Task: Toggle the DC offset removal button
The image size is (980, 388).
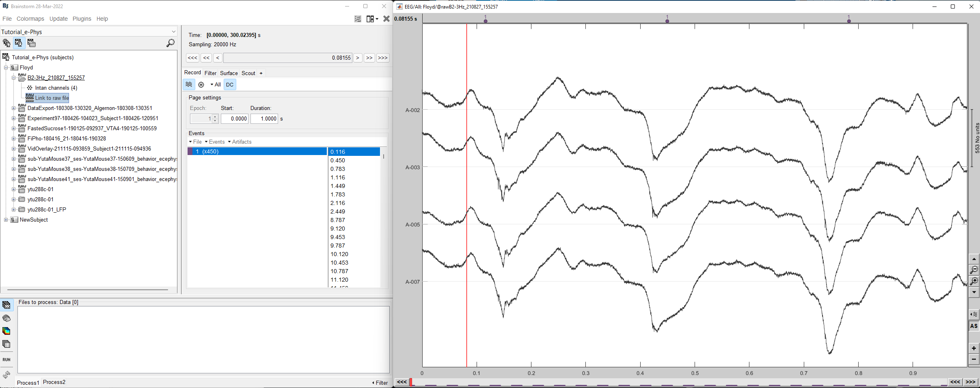Action: point(230,84)
